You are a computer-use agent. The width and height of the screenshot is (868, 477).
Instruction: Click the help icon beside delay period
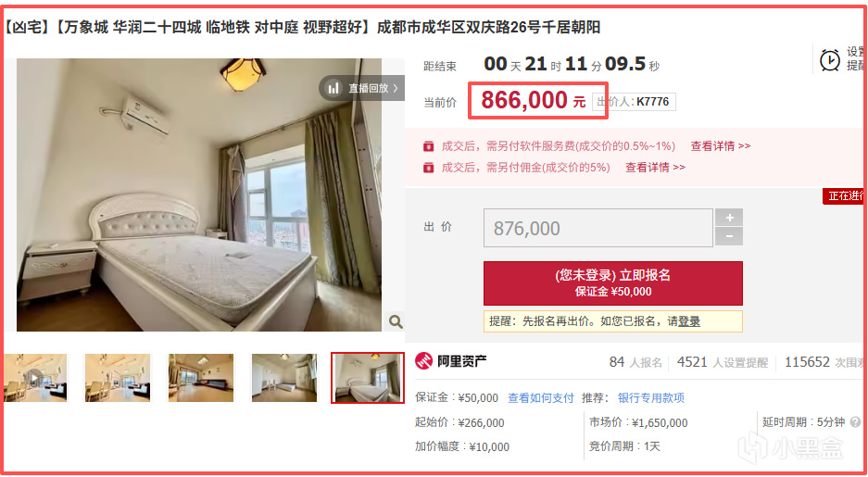[856, 422]
